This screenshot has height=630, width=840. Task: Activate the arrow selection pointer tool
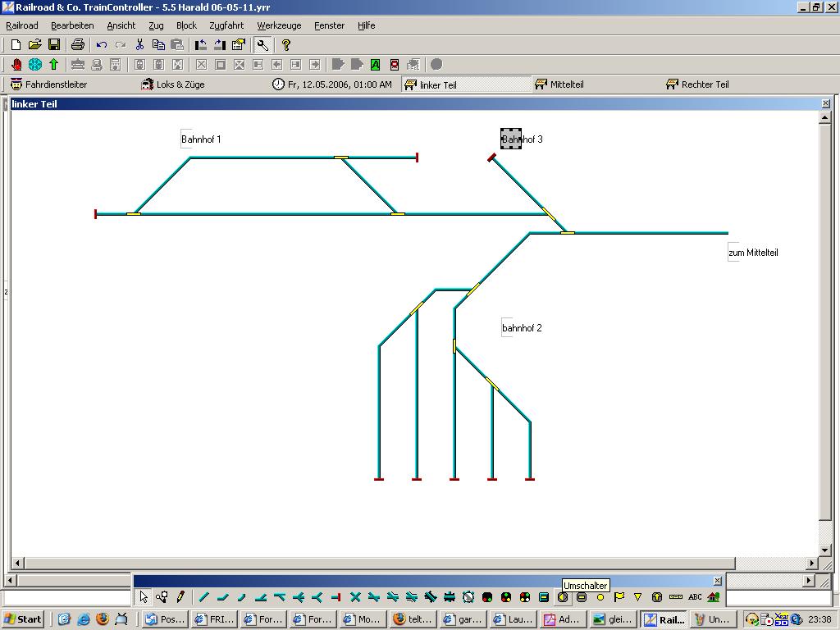(x=144, y=597)
